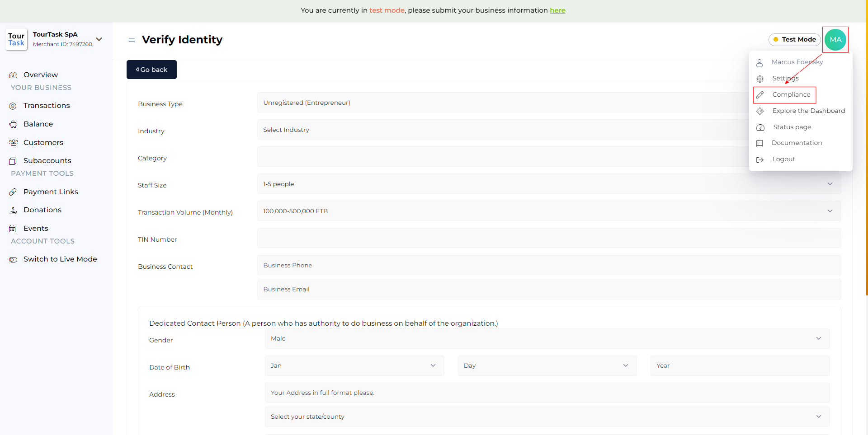Click the MA user avatar icon

pos(835,40)
